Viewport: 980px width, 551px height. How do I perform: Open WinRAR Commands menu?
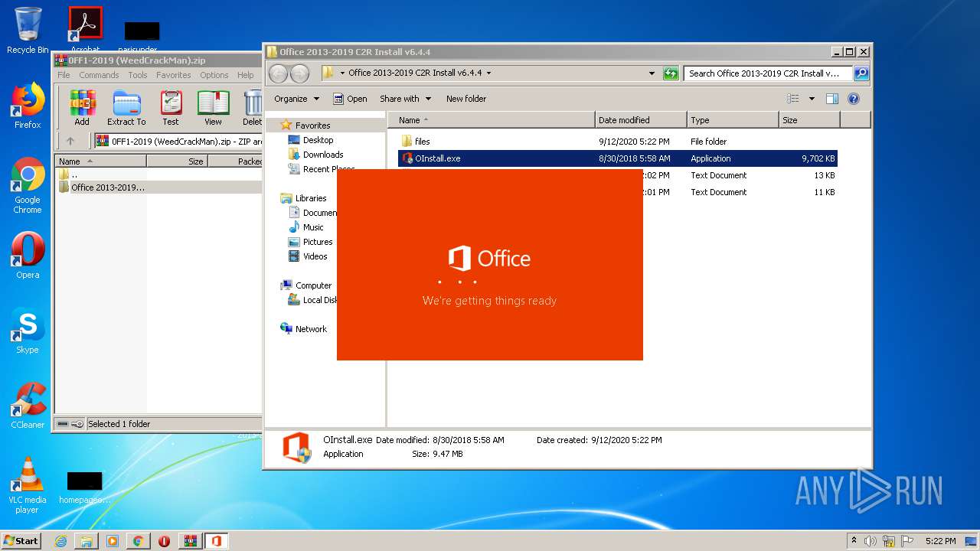coord(99,75)
